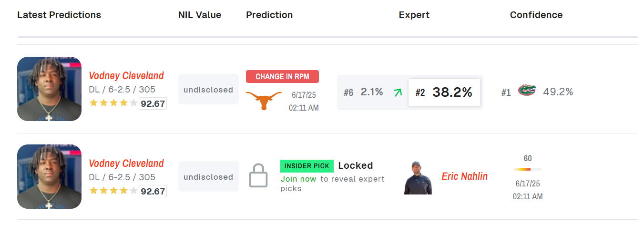Click Vodney Cleveland name link in second row

tap(126, 164)
